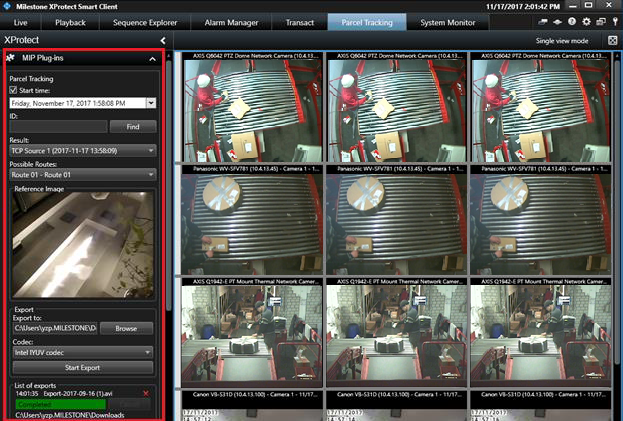Minimize the Smart Client window

tap(573, 6)
